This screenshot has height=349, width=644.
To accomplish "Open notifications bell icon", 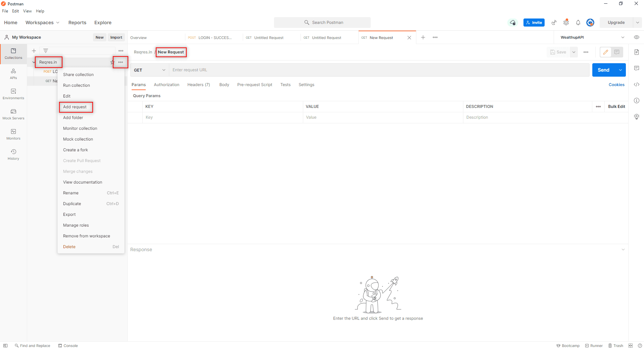I will pyautogui.click(x=578, y=23).
